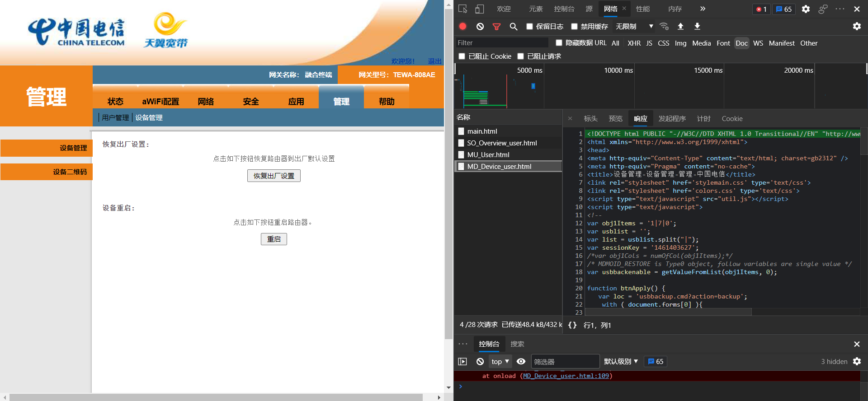Image resolution: width=868 pixels, height=401 pixels.
Task: Open the 安全 security router menu
Action: click(251, 102)
